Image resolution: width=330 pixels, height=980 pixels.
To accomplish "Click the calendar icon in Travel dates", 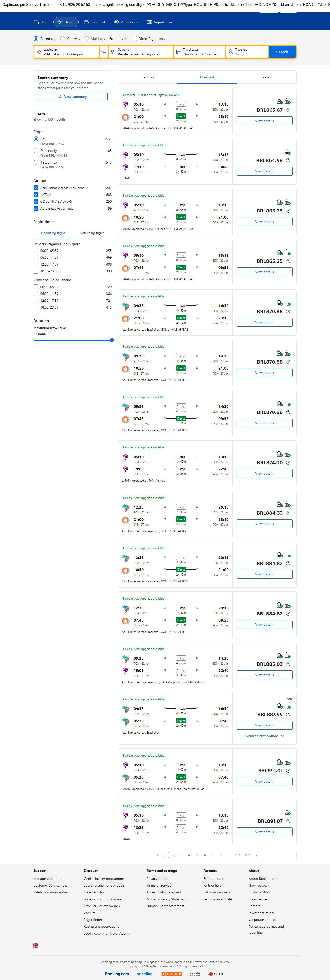I will click(179, 52).
